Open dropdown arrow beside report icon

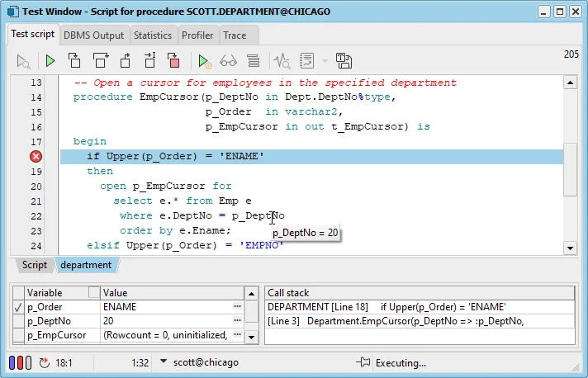(x=325, y=61)
